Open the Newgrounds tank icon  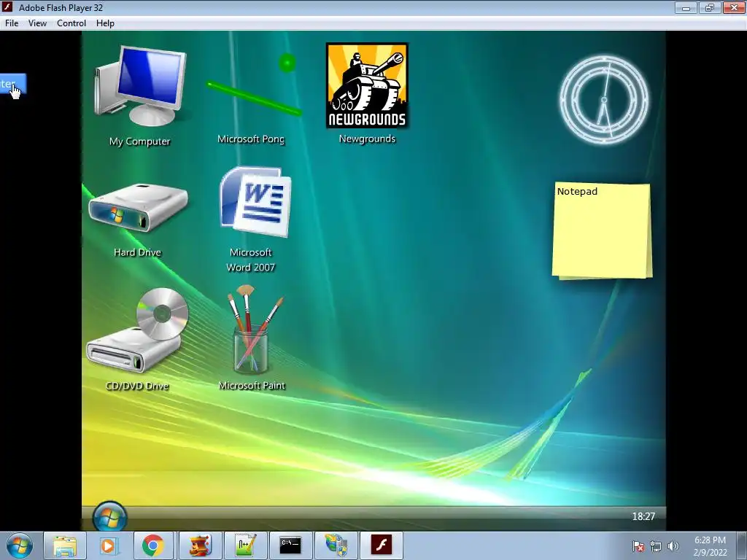point(367,86)
